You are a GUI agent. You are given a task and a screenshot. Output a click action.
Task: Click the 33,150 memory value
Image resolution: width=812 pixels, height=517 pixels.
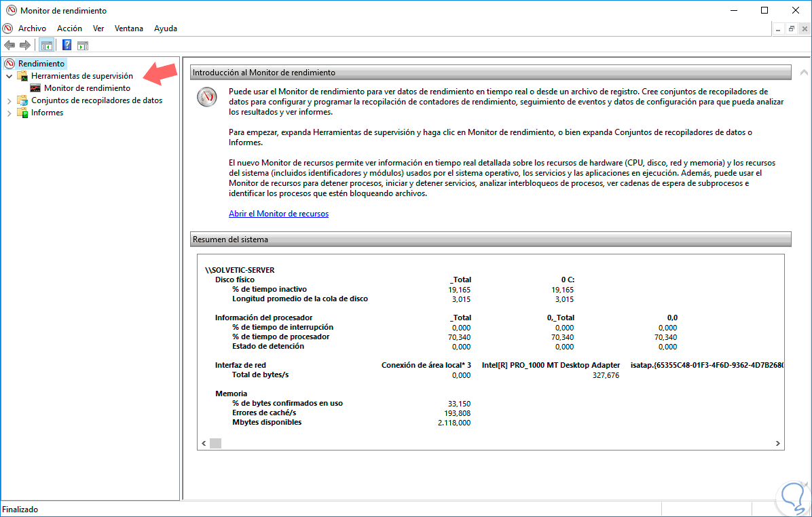click(x=460, y=404)
